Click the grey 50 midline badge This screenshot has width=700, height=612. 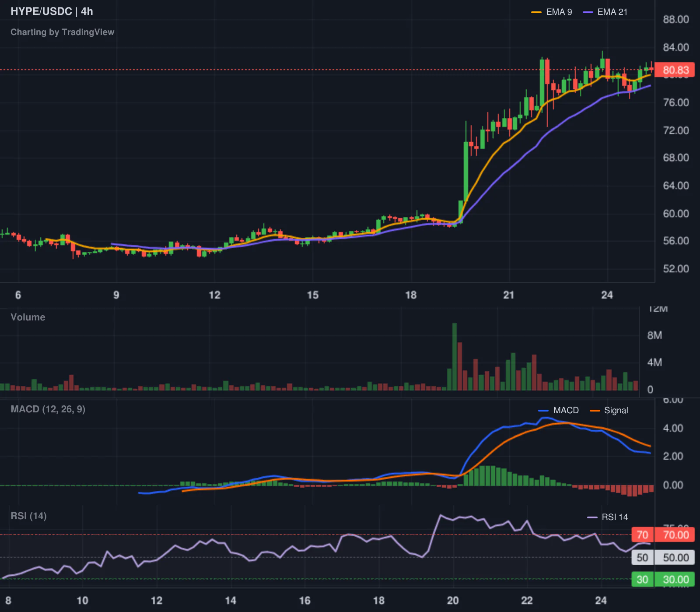pyautogui.click(x=642, y=558)
